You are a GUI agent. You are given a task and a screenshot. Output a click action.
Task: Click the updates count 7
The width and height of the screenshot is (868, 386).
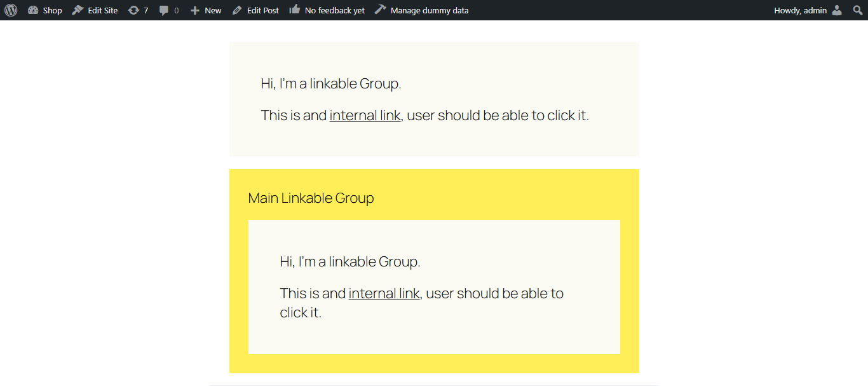coord(146,10)
